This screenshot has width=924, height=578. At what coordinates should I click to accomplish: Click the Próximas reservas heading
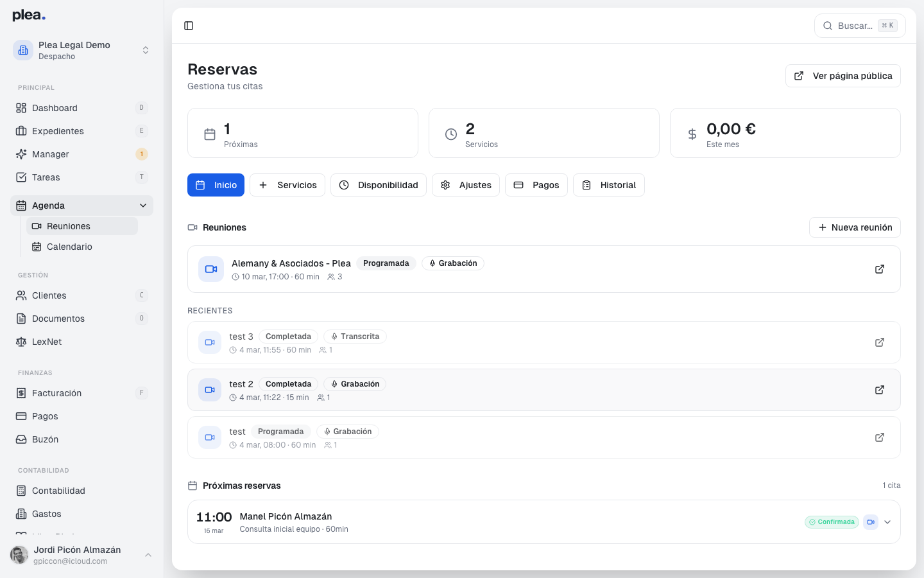(x=242, y=486)
